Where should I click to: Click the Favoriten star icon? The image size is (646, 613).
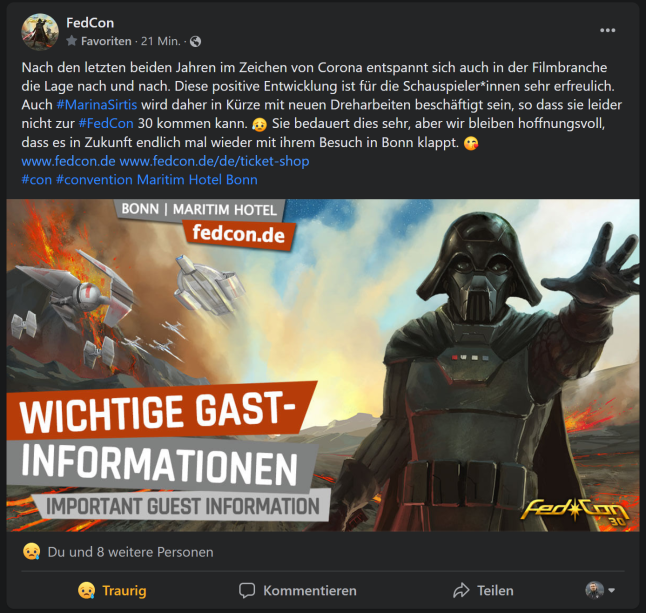tap(72, 41)
